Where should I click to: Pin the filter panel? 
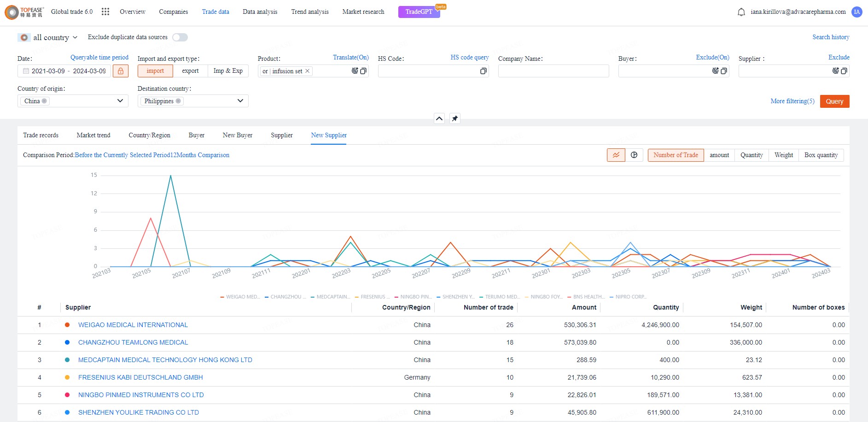[x=455, y=118]
